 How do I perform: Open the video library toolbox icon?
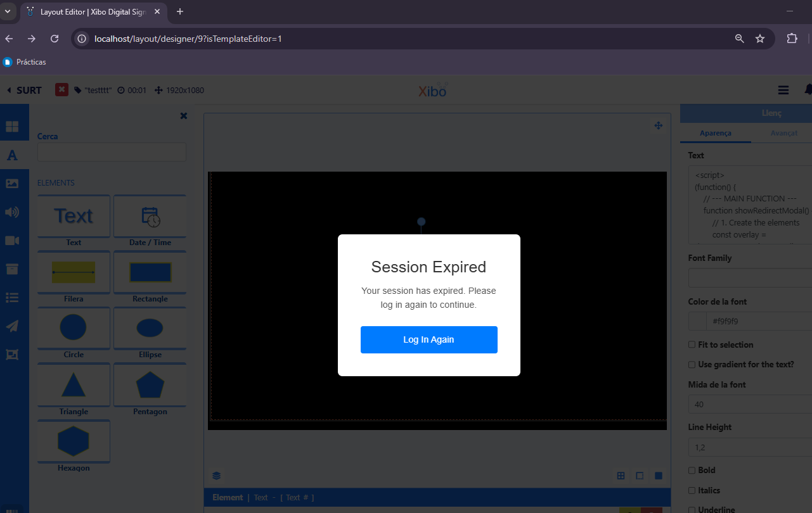pyautogui.click(x=12, y=241)
